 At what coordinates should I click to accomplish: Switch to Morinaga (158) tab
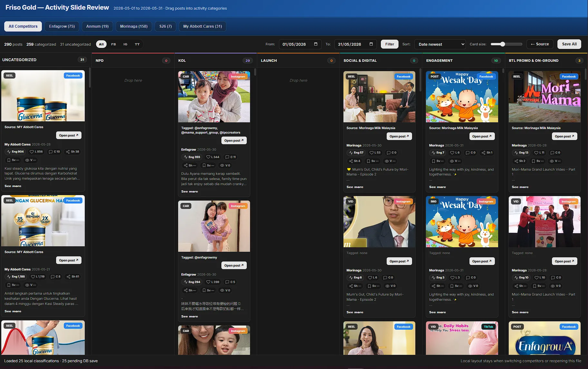(x=134, y=26)
